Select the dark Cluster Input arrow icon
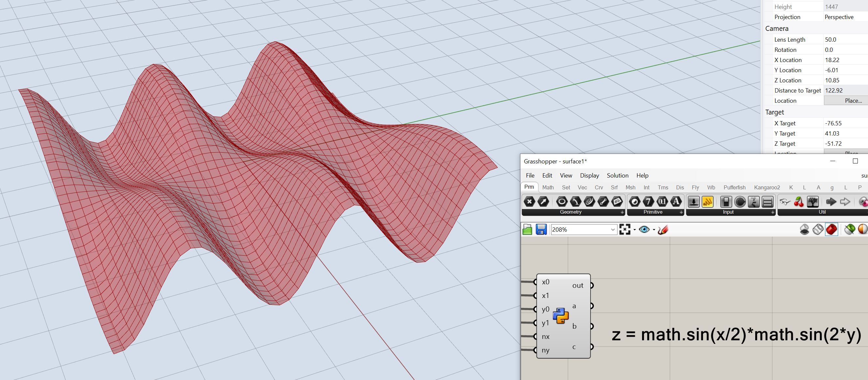The image size is (868, 380). (x=831, y=201)
